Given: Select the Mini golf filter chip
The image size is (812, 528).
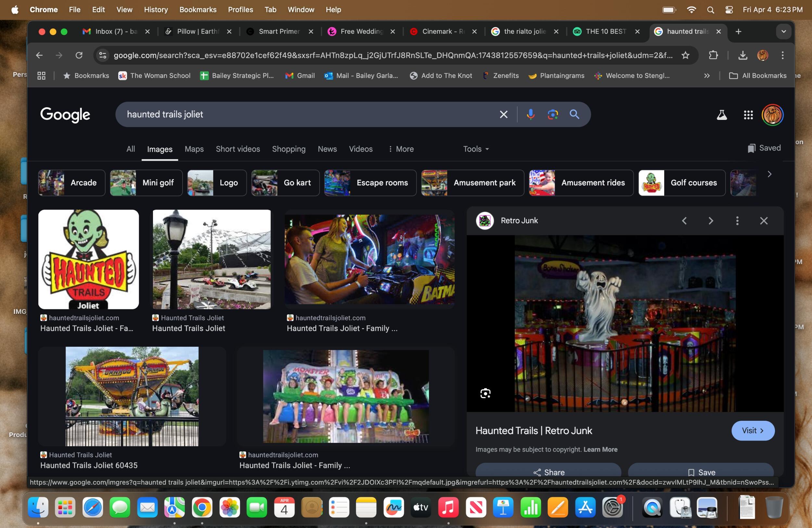Looking at the screenshot, I should (146, 183).
